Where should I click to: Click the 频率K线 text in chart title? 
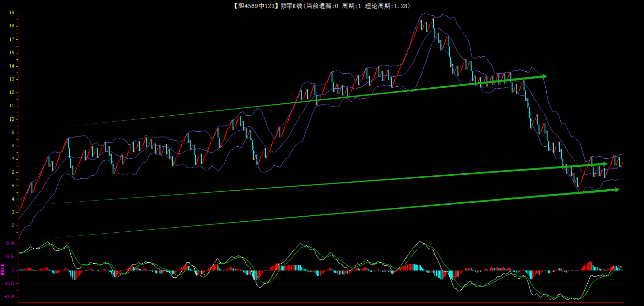pyautogui.click(x=291, y=6)
